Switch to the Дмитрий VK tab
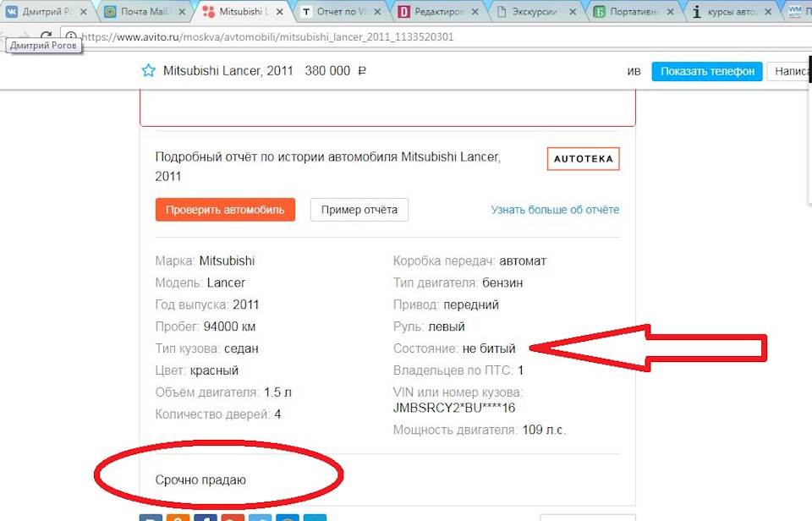This screenshot has width=812, height=521. click(x=47, y=11)
